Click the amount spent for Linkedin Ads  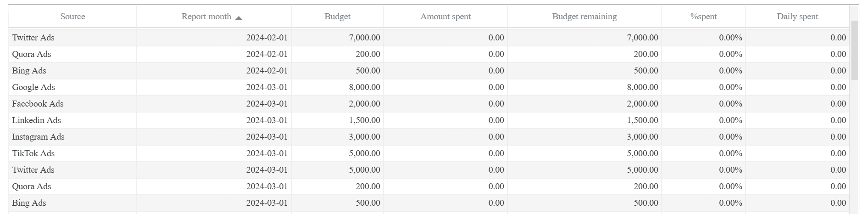coord(496,120)
